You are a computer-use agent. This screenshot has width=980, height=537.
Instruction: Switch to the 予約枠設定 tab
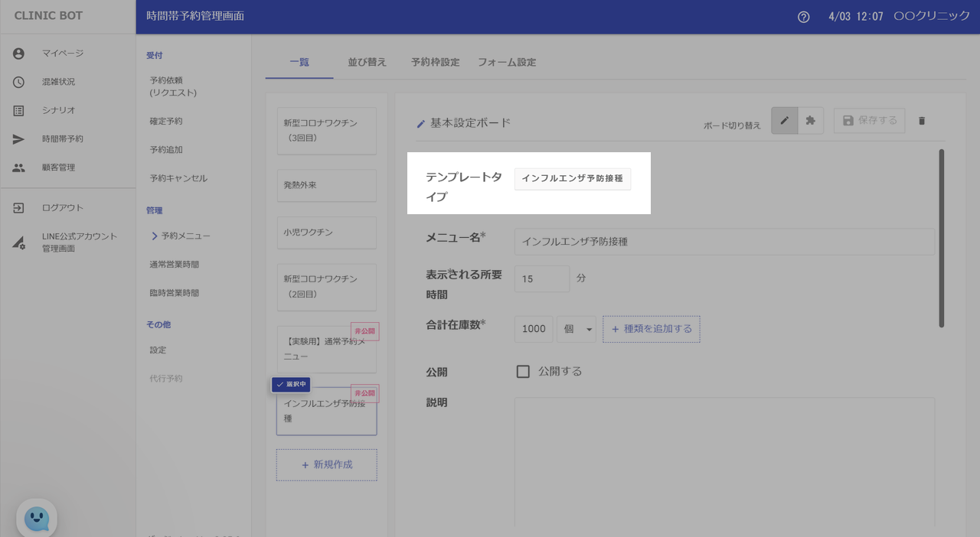435,62
